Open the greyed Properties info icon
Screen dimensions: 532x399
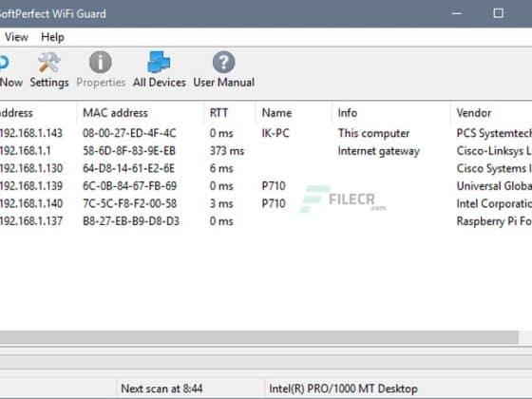point(101,63)
